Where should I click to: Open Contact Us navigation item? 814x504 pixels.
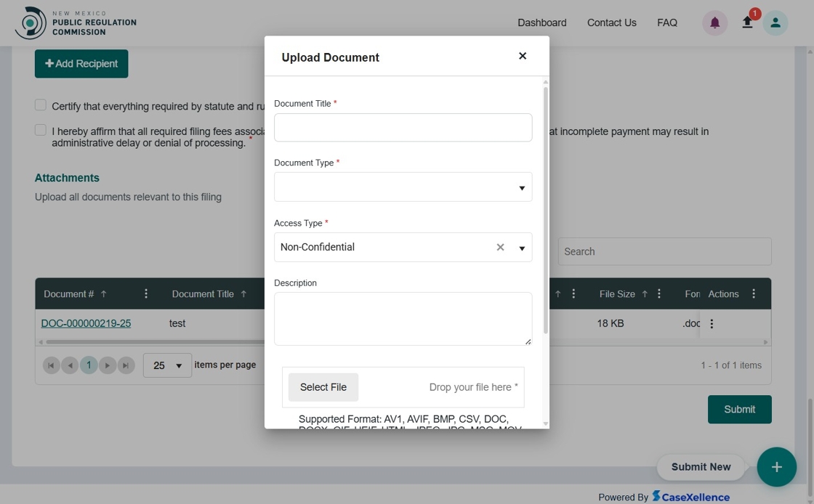coord(611,23)
